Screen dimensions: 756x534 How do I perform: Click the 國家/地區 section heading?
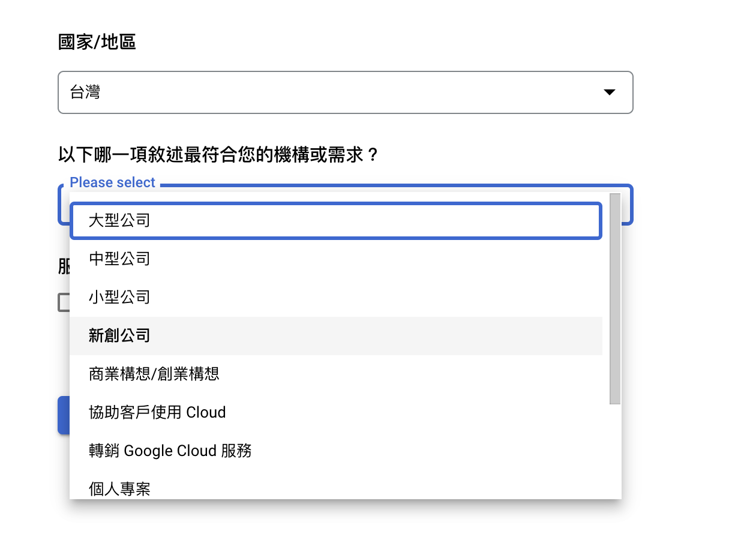click(x=97, y=41)
